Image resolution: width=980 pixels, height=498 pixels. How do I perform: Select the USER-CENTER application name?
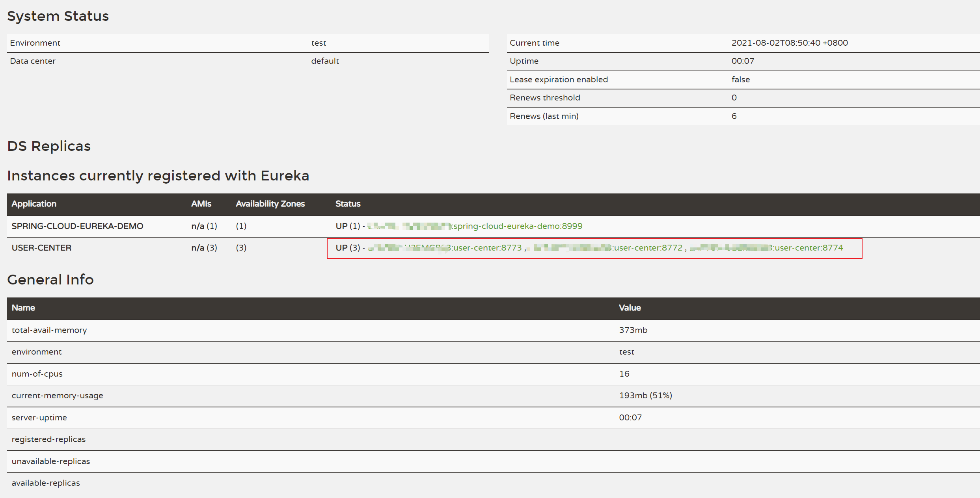point(41,248)
